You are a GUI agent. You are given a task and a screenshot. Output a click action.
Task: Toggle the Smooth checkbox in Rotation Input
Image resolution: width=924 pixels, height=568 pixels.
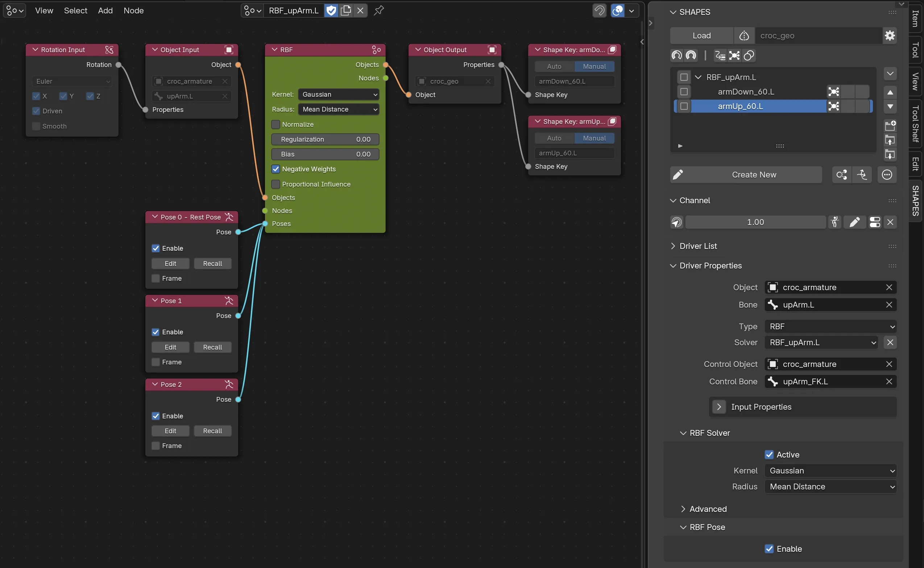point(36,126)
